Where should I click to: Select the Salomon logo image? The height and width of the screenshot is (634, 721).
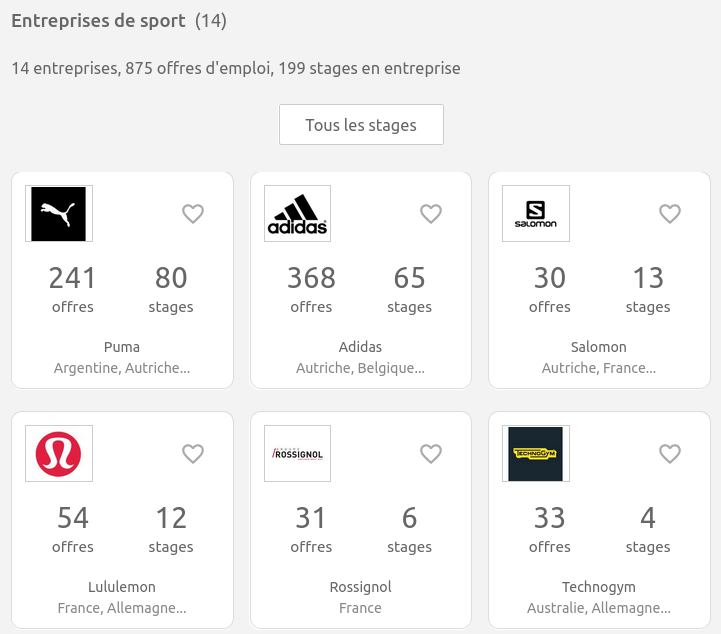click(x=536, y=213)
